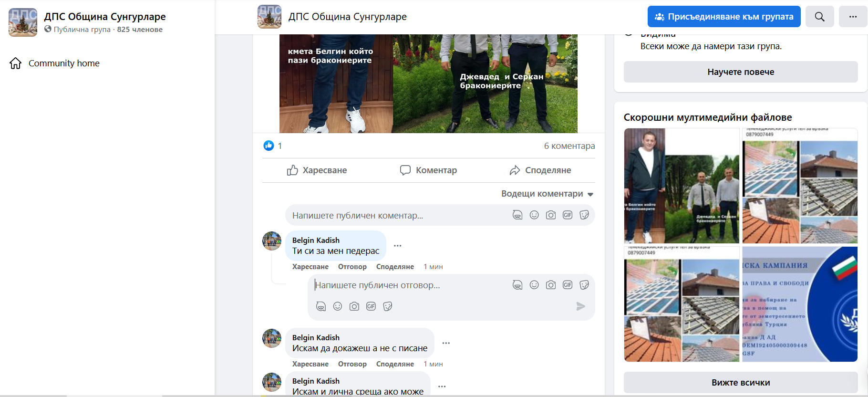Click the blue like reaction icon
868x397 pixels.
pos(269,146)
